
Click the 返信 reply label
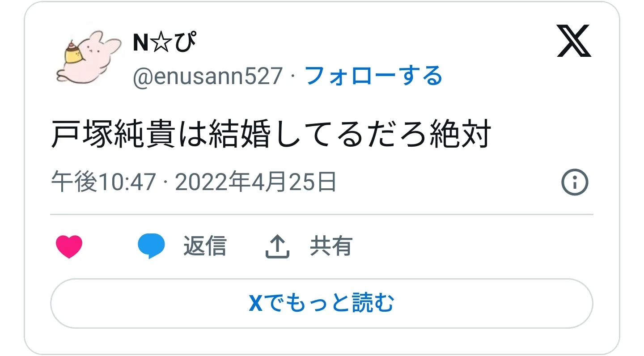pos(205,246)
